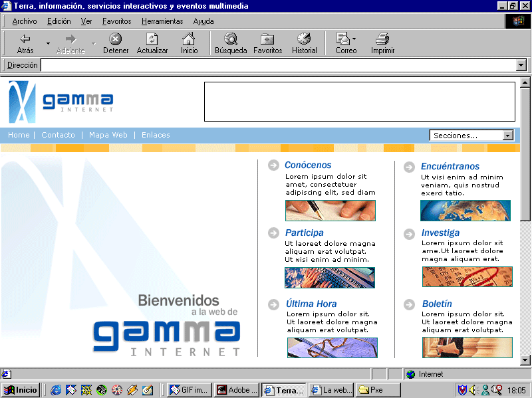The width and height of the screenshot is (532, 398).
Task: Go to Inicio home icon
Action: tap(189, 39)
